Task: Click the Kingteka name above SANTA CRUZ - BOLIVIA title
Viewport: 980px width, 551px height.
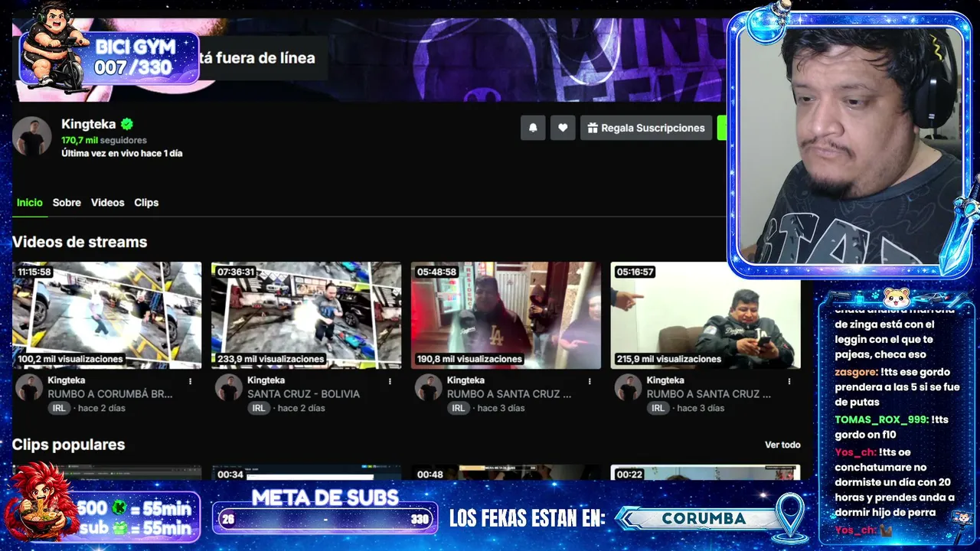Action: click(266, 380)
